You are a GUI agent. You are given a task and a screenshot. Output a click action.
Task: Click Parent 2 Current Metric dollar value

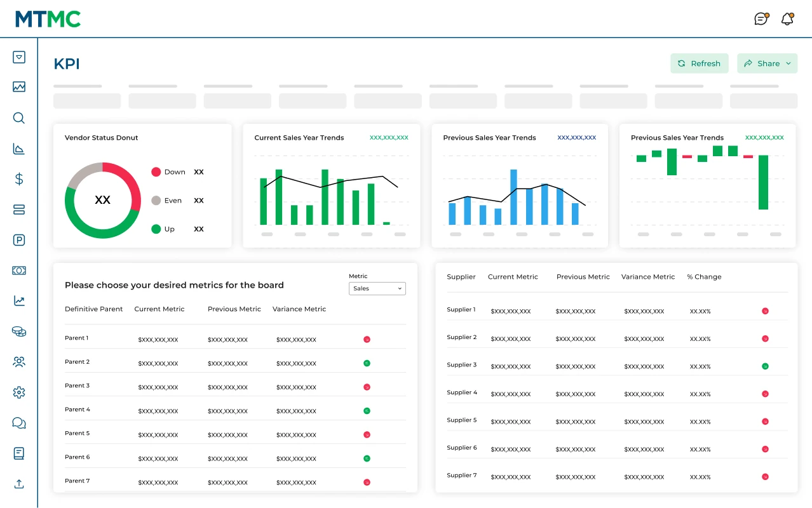pyautogui.click(x=158, y=364)
